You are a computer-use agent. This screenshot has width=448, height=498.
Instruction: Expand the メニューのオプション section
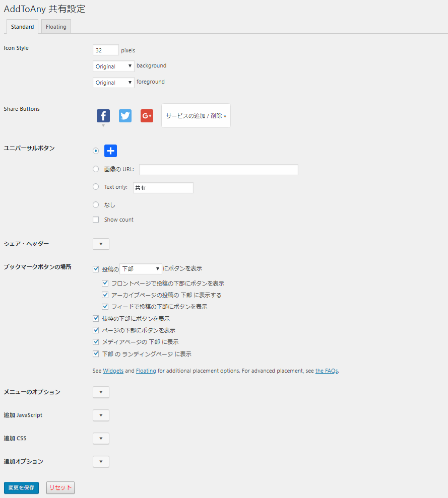pyautogui.click(x=101, y=392)
